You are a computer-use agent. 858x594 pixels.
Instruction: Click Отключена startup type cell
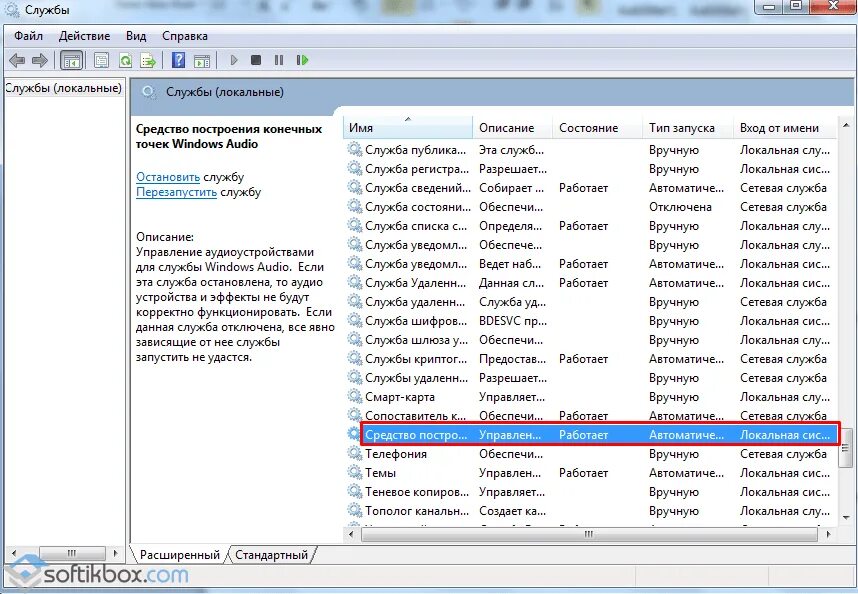[680, 207]
